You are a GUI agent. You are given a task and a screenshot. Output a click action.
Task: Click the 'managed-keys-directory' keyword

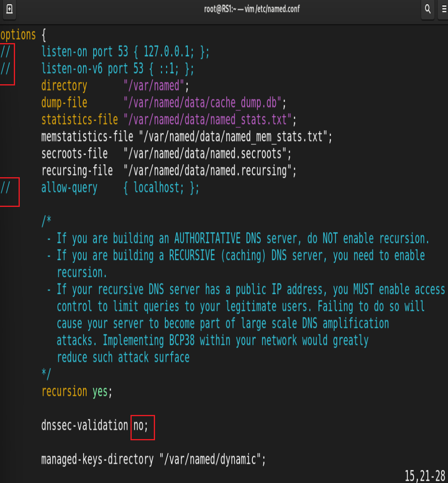pyautogui.click(x=97, y=460)
